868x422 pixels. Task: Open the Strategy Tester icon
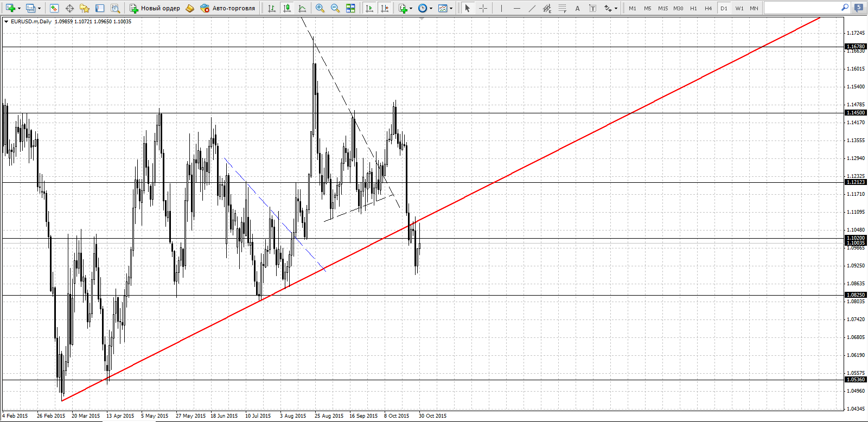tap(115, 8)
